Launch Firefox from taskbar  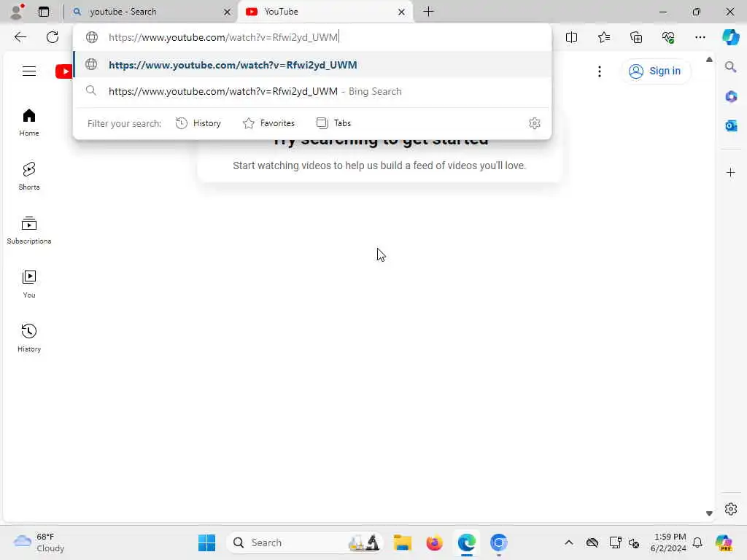pos(434,542)
